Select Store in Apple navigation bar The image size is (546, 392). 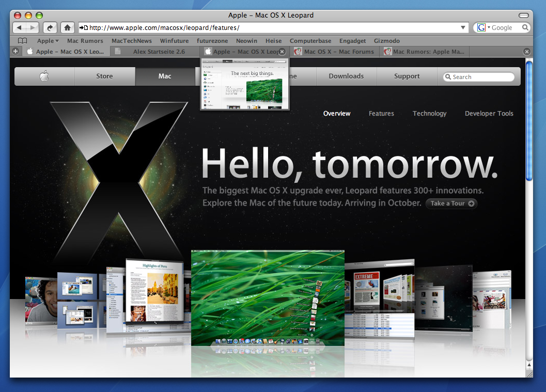pyautogui.click(x=104, y=76)
